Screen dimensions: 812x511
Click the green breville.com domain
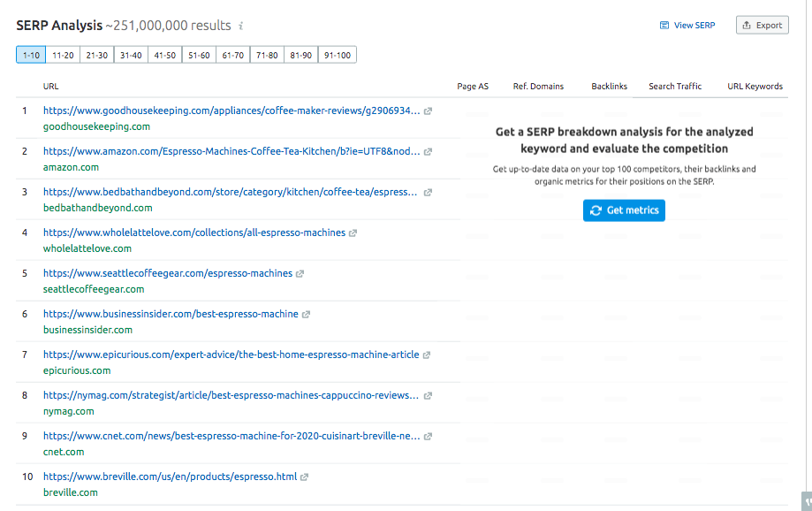(x=71, y=492)
